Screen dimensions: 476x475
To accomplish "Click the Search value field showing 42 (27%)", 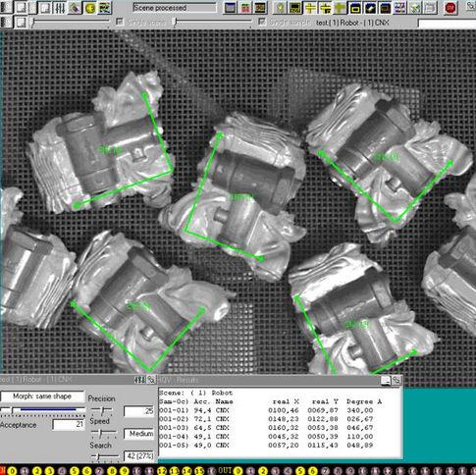I will 139,455.
